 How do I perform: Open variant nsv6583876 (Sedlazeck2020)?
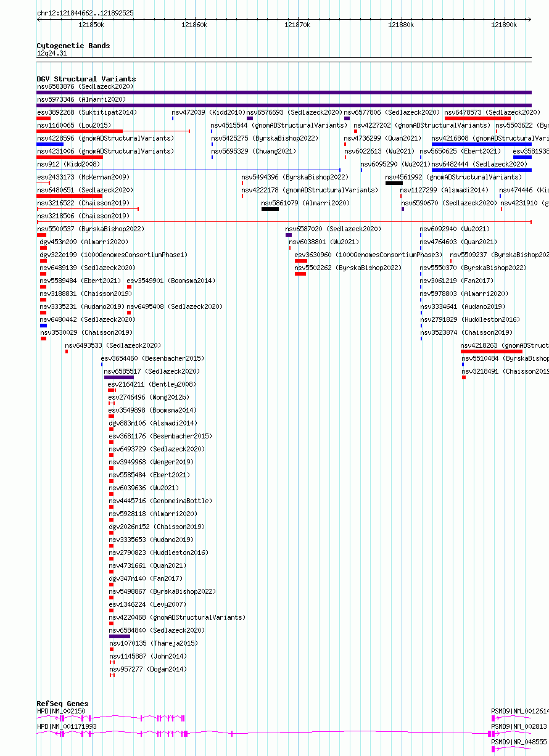coord(85,86)
